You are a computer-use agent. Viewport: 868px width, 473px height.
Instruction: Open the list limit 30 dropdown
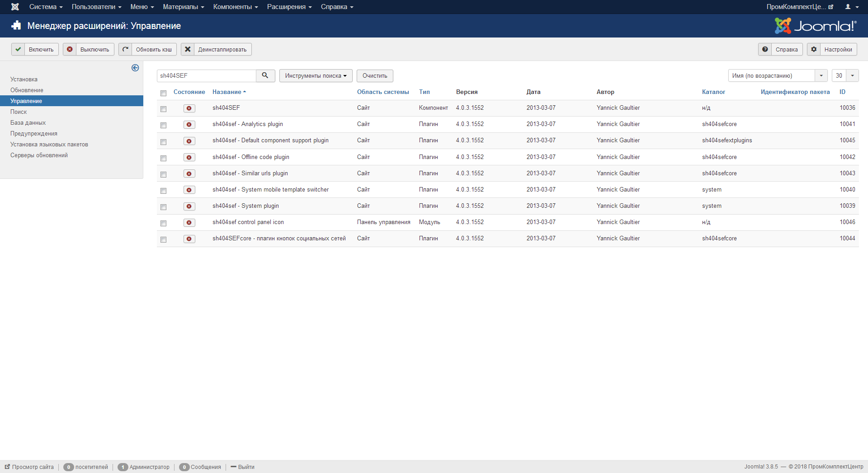pyautogui.click(x=845, y=75)
